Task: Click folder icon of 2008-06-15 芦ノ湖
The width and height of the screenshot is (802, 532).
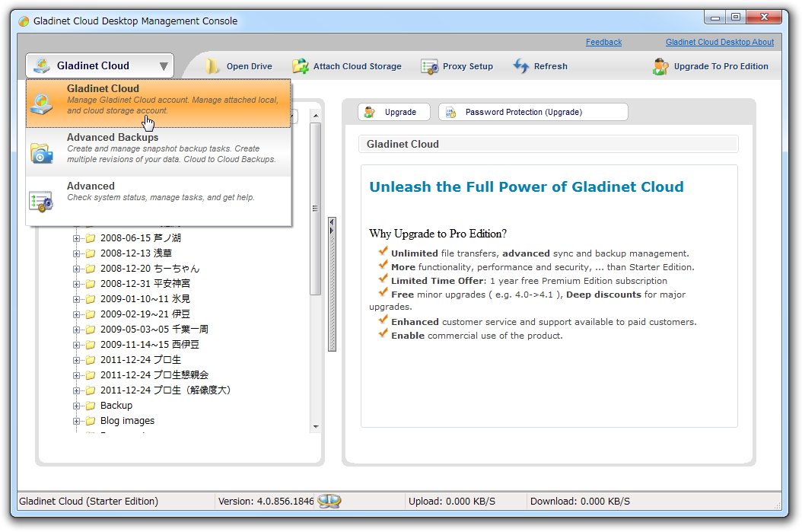Action: [x=91, y=238]
